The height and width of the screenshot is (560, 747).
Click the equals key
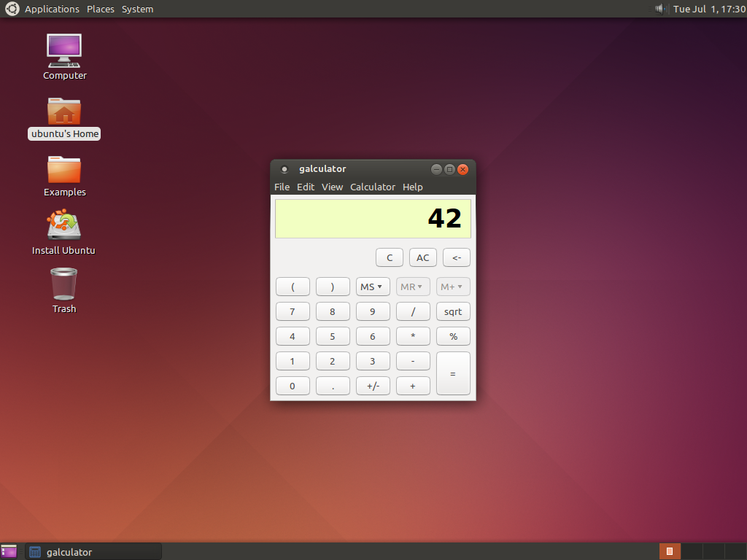pos(453,373)
